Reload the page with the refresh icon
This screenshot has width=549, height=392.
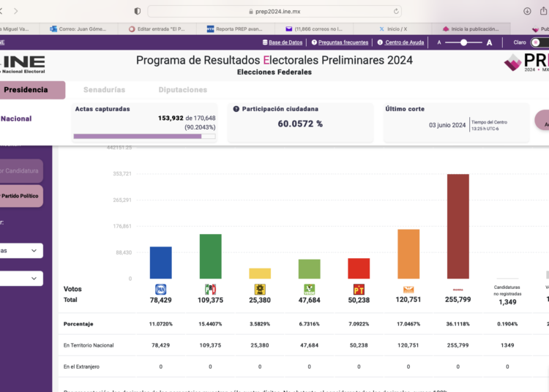pos(397,11)
